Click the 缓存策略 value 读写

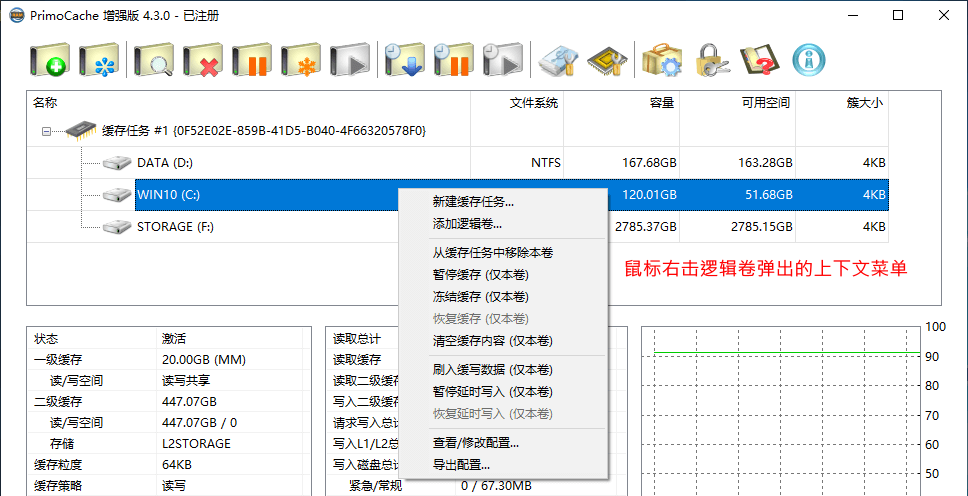(x=173, y=486)
